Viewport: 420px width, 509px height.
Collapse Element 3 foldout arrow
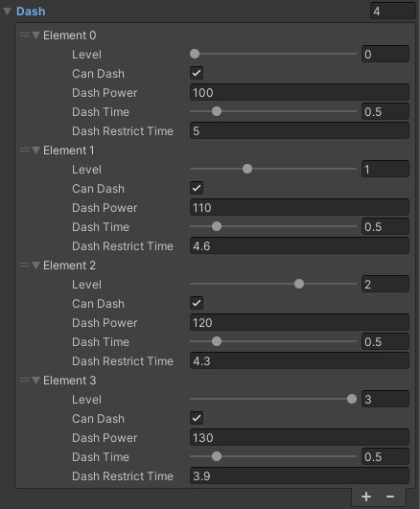[x=36, y=380]
